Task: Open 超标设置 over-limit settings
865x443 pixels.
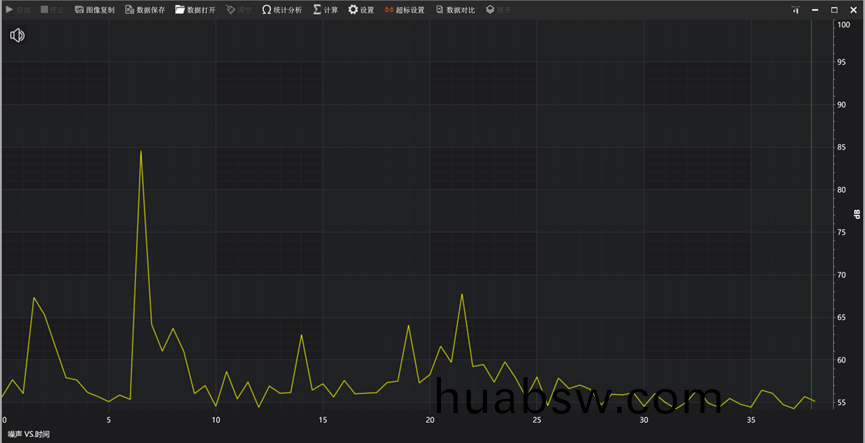Action: 404,9
